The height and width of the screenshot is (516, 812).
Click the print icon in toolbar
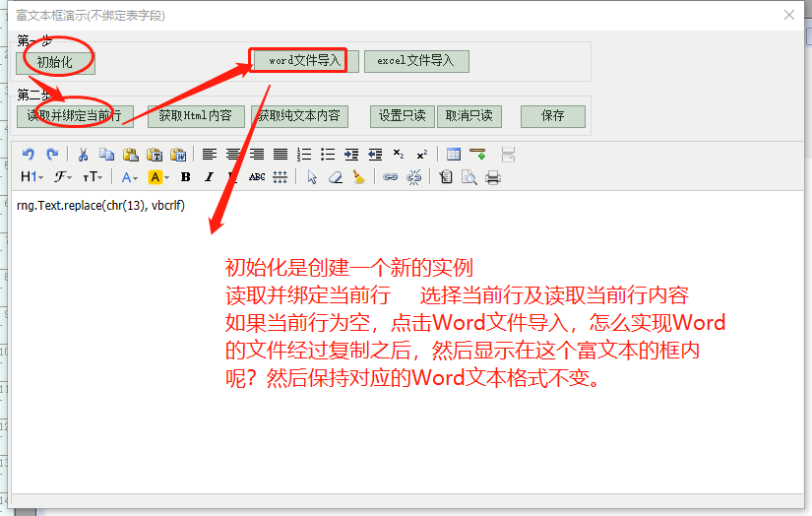click(493, 177)
